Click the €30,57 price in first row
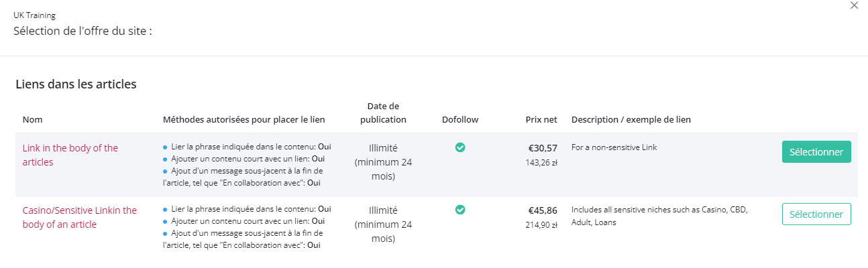Screen dimensions: 868x268 tap(543, 147)
